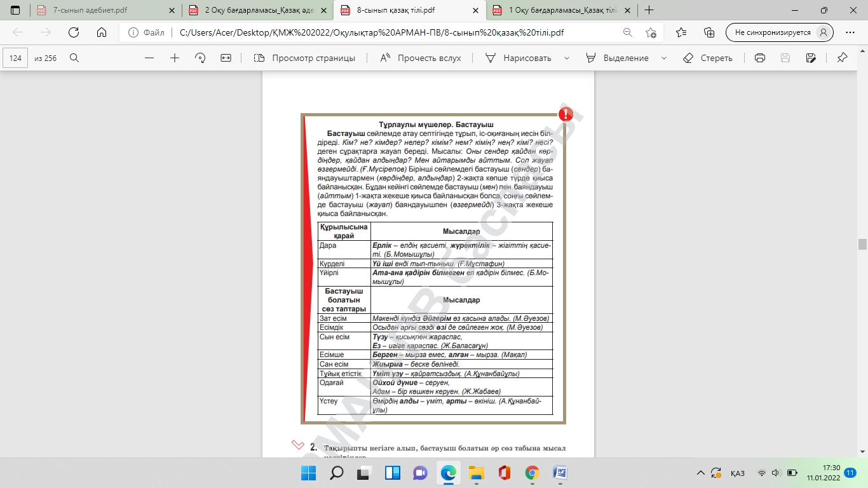Image resolution: width=868 pixels, height=488 pixels.
Task: Click the Wi-Fi icon in the system tray
Action: pos(761,473)
